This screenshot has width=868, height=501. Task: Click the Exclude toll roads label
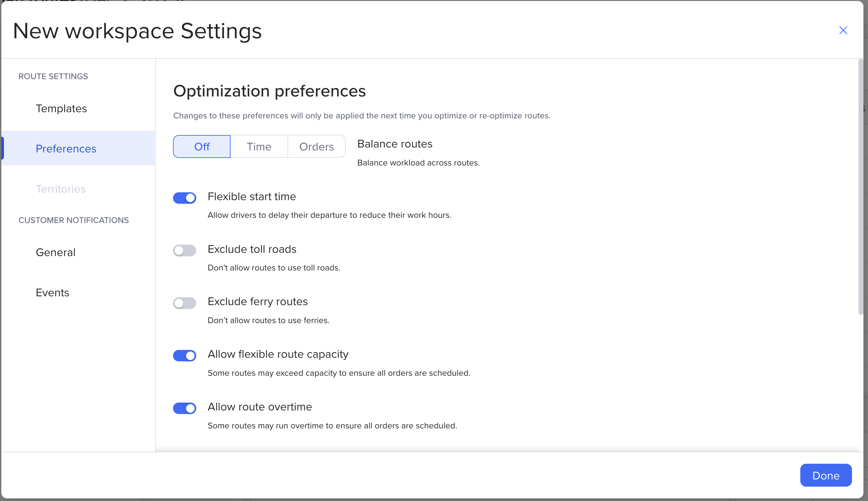[x=252, y=249]
